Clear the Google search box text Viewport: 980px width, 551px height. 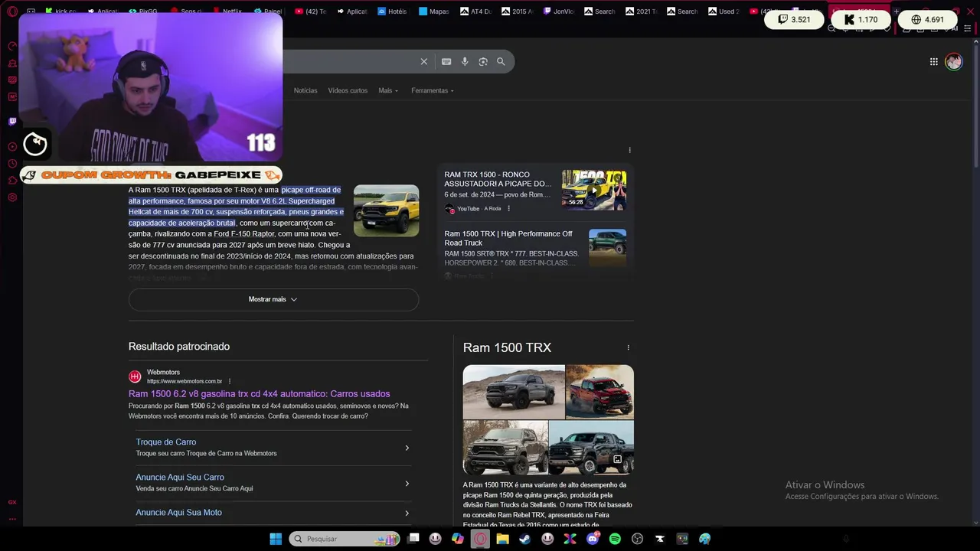(423, 61)
